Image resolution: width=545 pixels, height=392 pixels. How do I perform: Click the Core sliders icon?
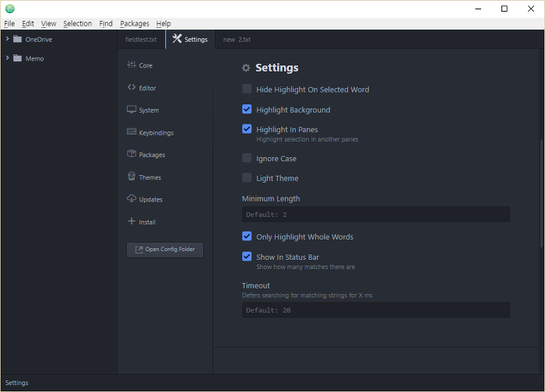(132, 65)
